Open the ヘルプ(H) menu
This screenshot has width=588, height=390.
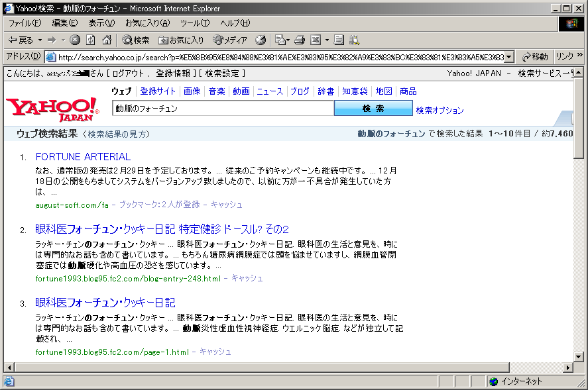[235, 23]
